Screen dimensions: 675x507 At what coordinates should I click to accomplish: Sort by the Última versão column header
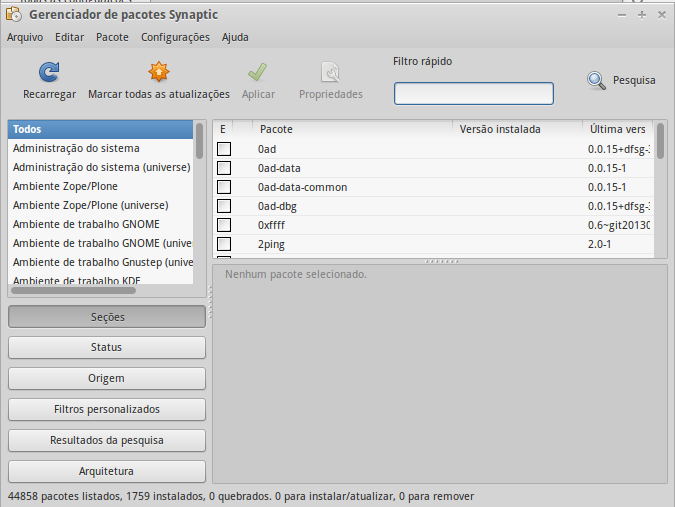click(617, 129)
